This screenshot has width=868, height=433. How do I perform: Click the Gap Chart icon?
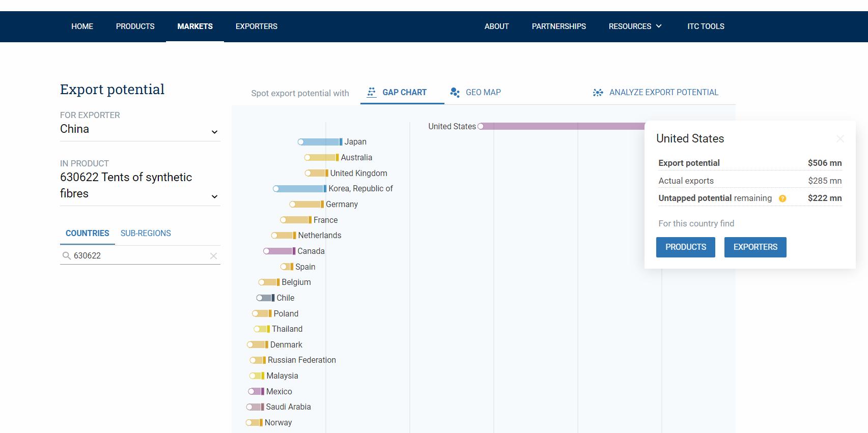(x=372, y=92)
